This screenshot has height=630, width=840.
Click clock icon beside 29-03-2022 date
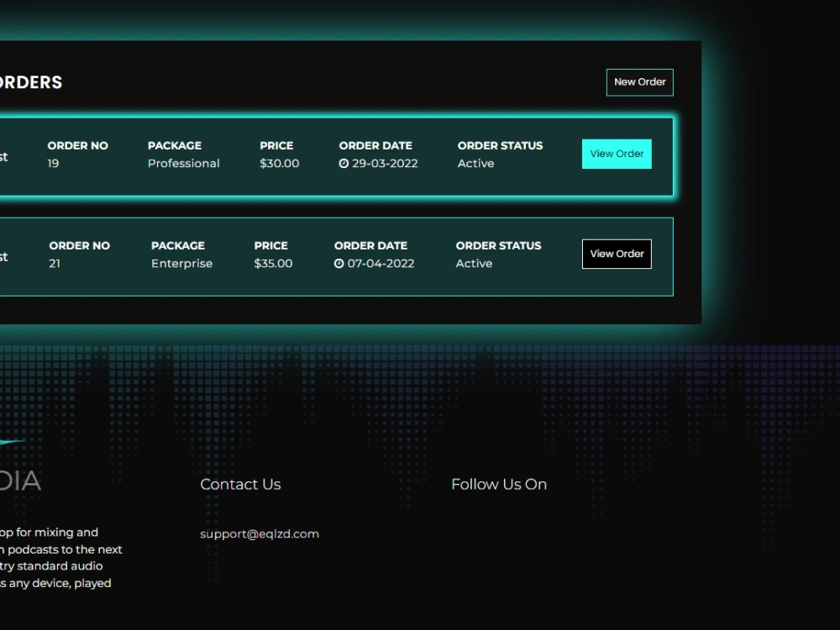[x=344, y=164]
